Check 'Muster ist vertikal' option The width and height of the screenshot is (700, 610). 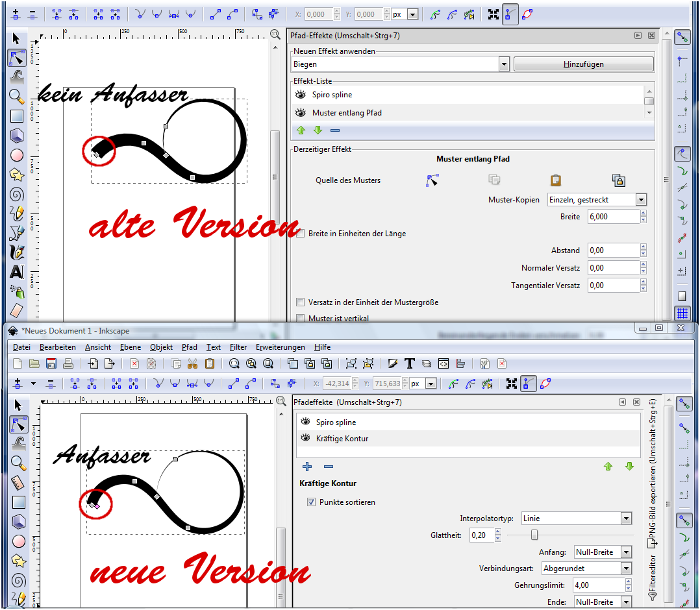(x=301, y=318)
